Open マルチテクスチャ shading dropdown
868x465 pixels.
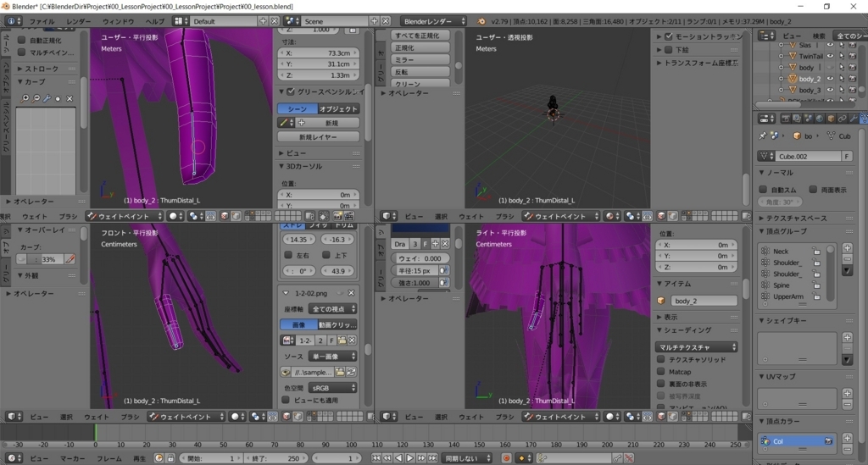pyautogui.click(x=697, y=347)
